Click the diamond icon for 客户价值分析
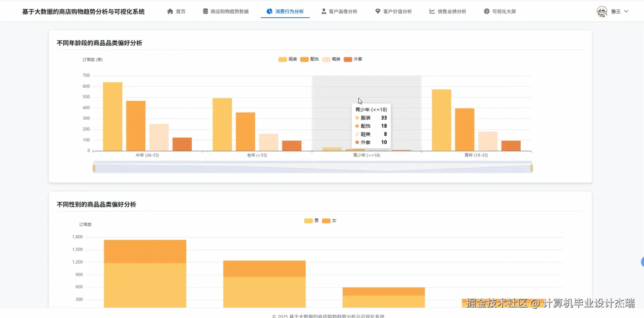Image resolution: width=644 pixels, height=318 pixels. (x=378, y=11)
